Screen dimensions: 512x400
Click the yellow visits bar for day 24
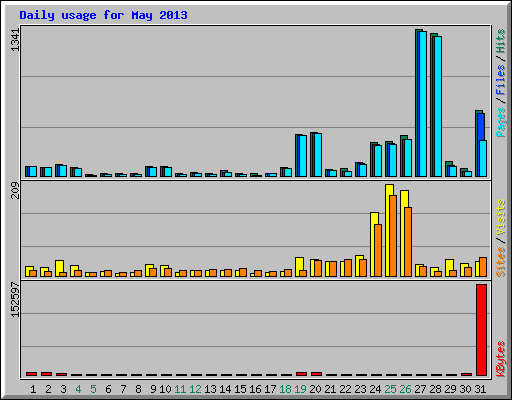tap(373, 244)
